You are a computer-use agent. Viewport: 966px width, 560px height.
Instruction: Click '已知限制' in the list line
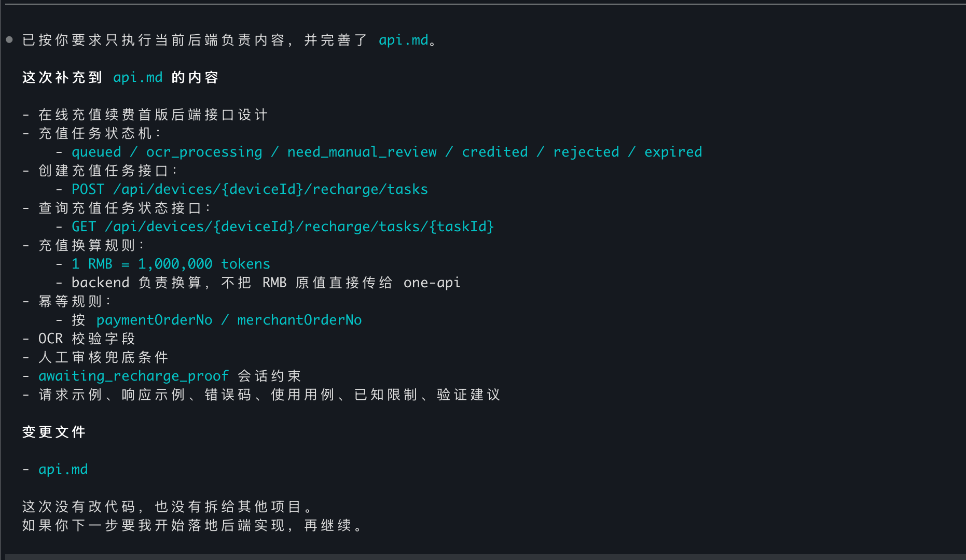coord(386,395)
